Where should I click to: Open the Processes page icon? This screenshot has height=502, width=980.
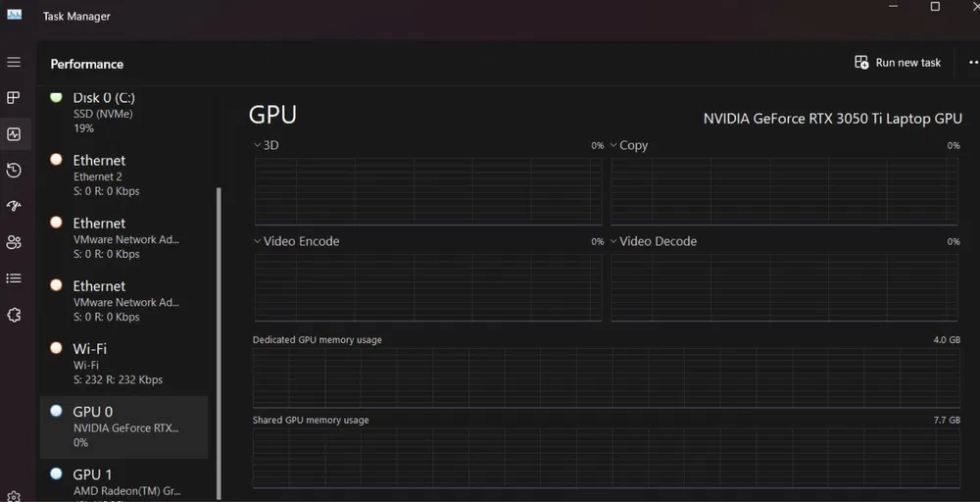[x=14, y=98]
